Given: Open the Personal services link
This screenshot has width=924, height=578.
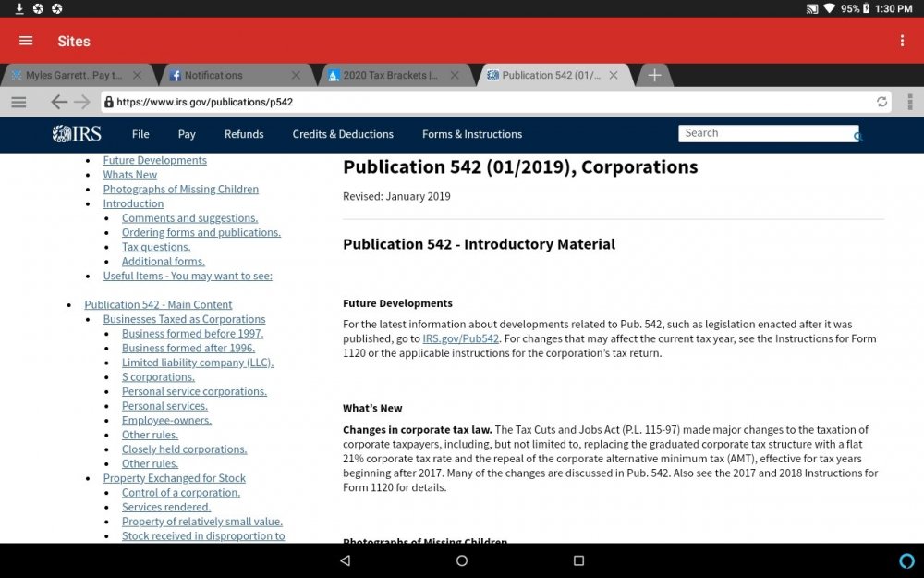Looking at the screenshot, I should [165, 406].
